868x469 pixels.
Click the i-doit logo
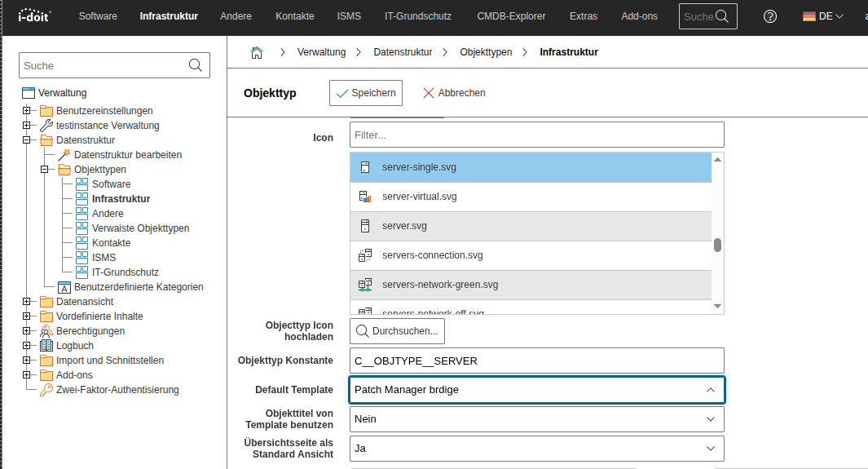(x=35, y=16)
